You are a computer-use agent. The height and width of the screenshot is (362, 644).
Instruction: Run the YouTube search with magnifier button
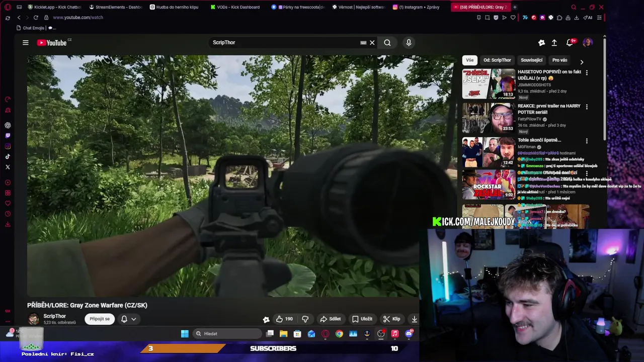pos(387,43)
